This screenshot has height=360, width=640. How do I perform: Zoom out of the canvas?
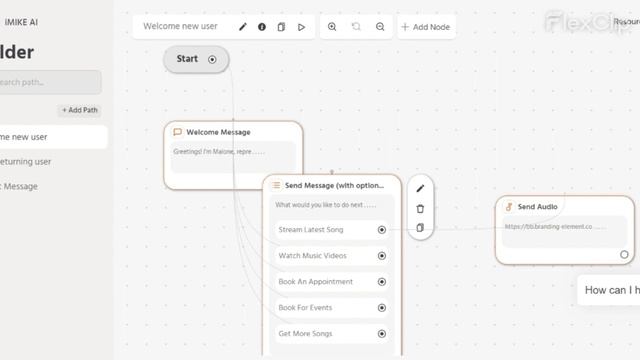click(380, 27)
